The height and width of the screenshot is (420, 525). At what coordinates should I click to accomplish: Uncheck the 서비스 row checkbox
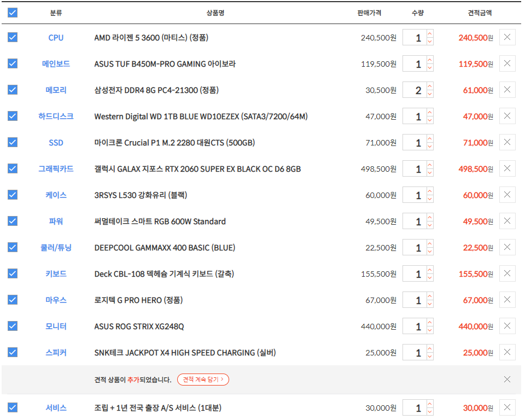(x=13, y=407)
